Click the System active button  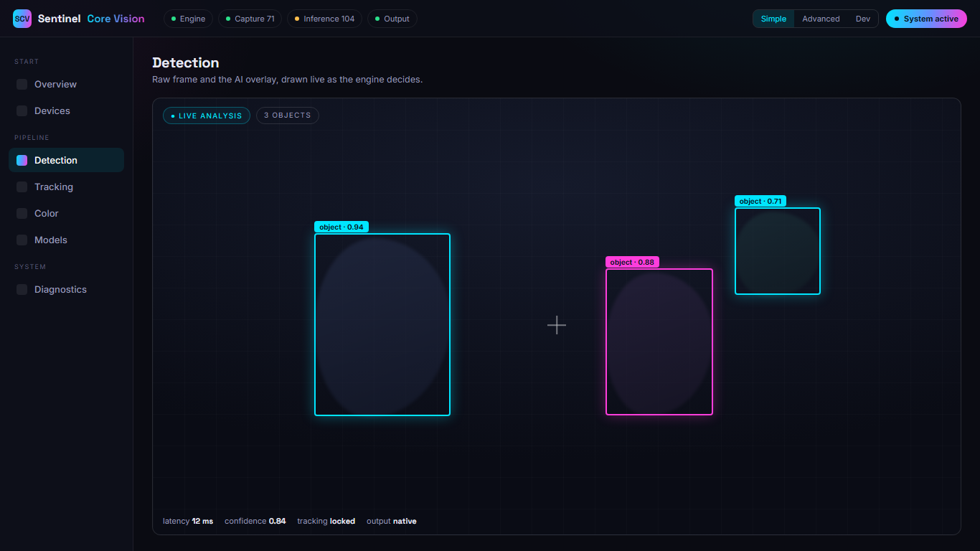tap(926, 19)
